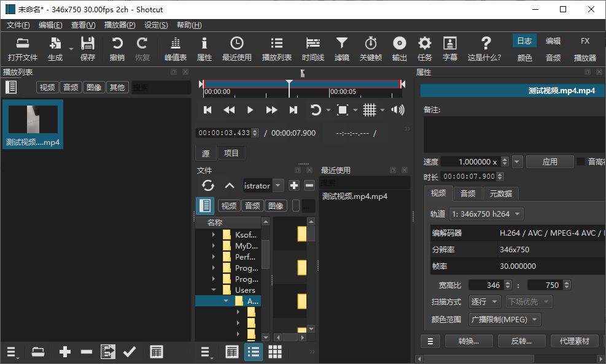Click the 代理素材 button
Screen dimensions: 606x364
click(x=574, y=341)
